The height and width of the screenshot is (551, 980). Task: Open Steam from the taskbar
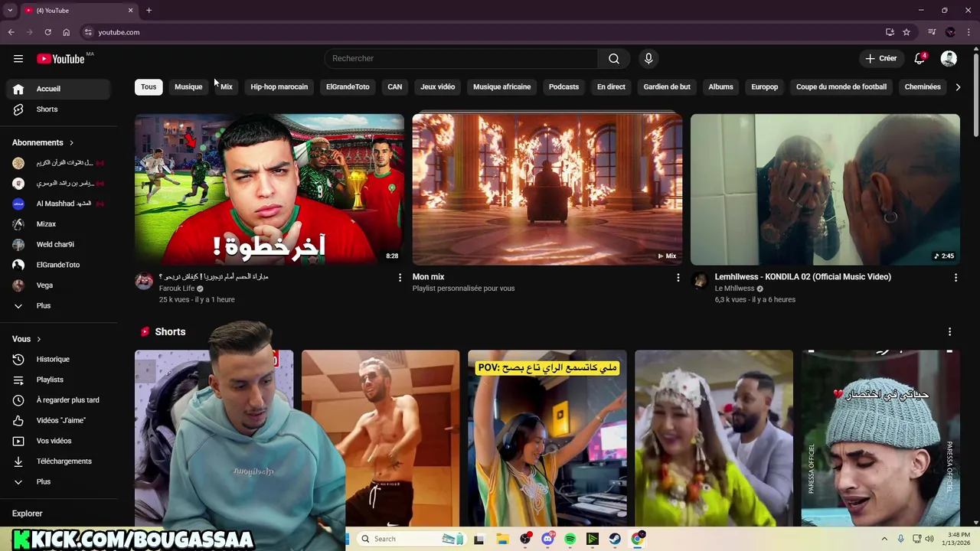pos(615,540)
